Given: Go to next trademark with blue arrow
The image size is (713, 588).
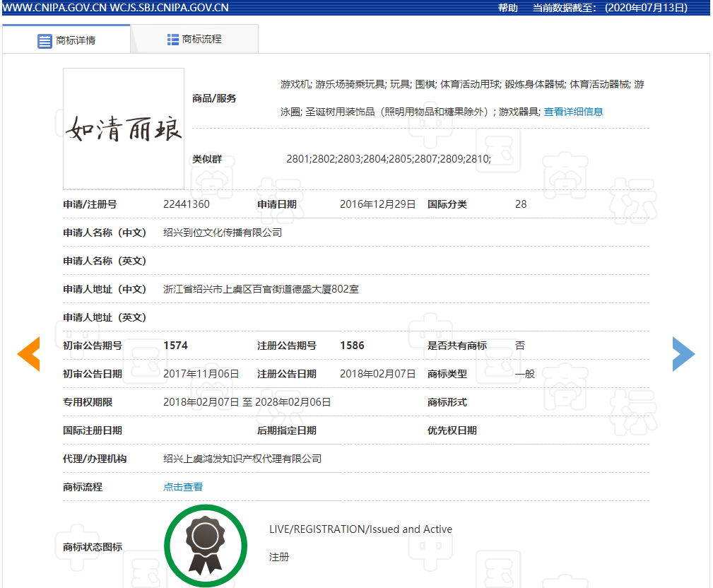Looking at the screenshot, I should click(x=683, y=354).
